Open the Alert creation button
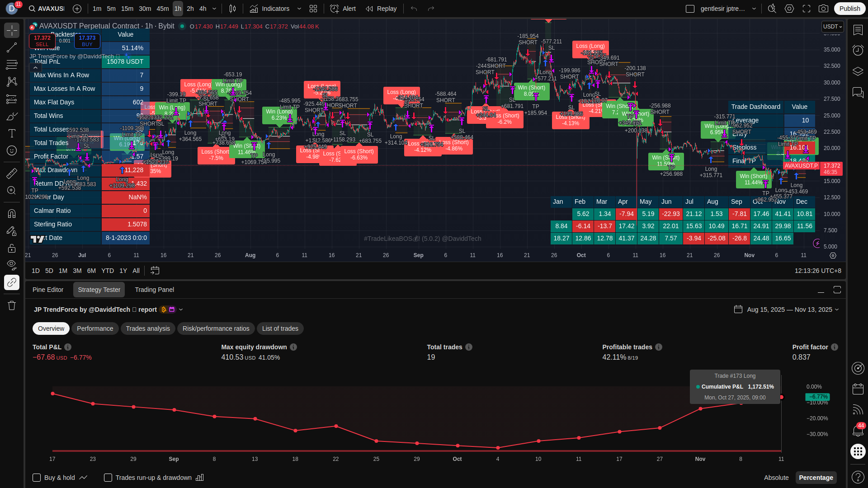The image size is (868, 488). 343,9
